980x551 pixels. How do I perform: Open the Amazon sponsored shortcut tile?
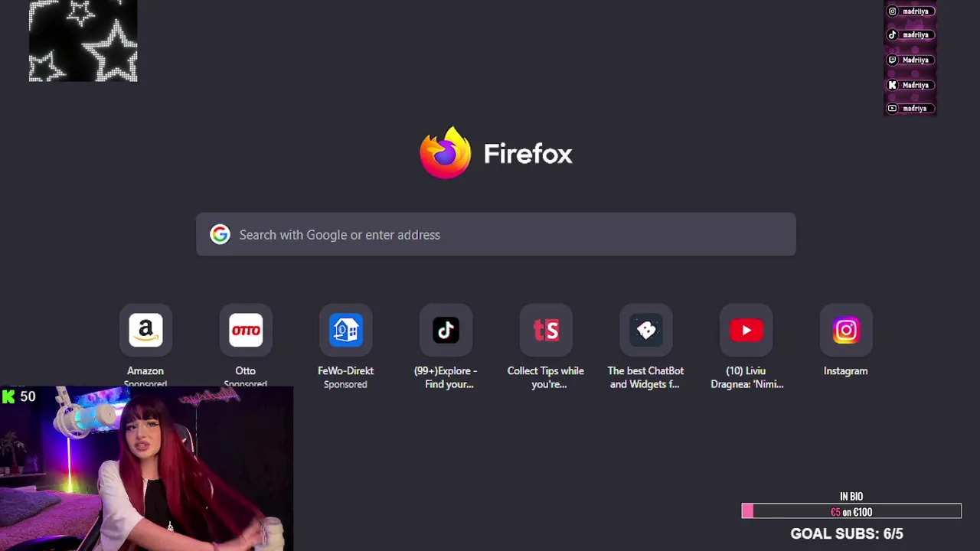tap(145, 331)
